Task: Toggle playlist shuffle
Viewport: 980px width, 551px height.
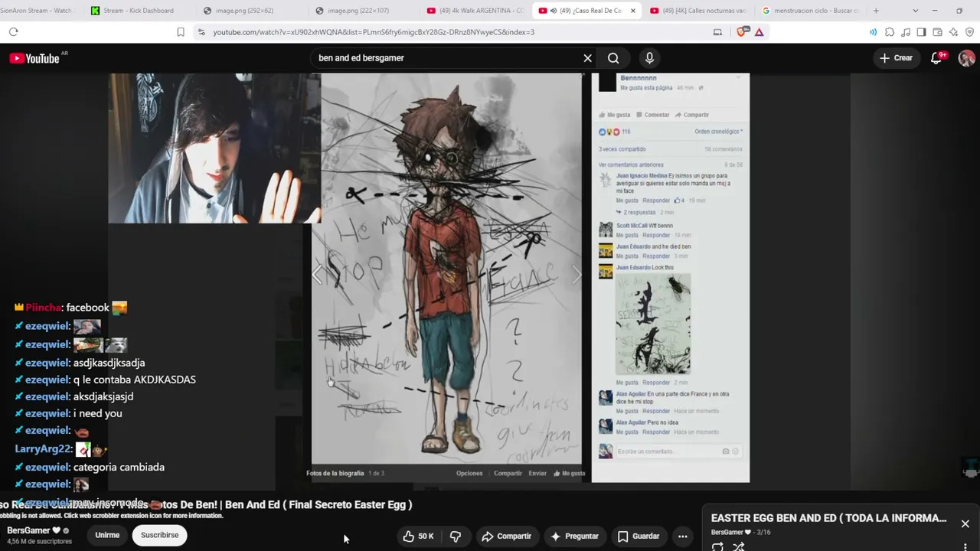Action: coord(739,546)
